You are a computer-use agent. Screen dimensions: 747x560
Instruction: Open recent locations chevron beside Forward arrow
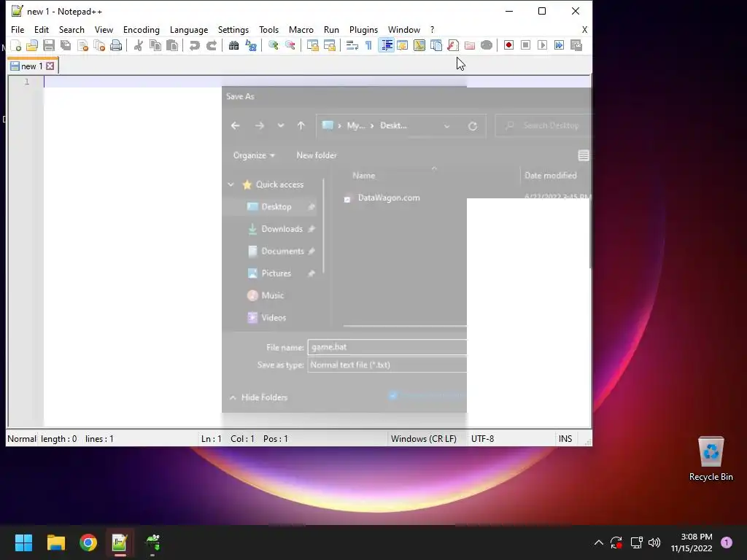pyautogui.click(x=281, y=125)
